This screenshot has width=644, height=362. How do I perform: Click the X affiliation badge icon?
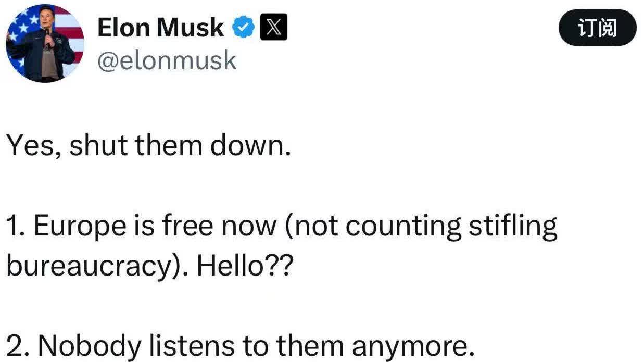pyautogui.click(x=273, y=28)
